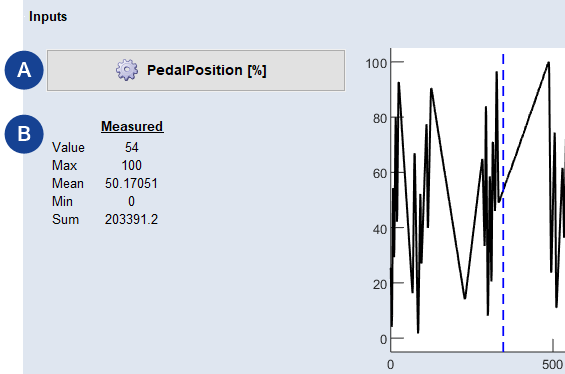Click the 20 y-axis tick label
Screen dimensions: 565x374
[x=380, y=285]
